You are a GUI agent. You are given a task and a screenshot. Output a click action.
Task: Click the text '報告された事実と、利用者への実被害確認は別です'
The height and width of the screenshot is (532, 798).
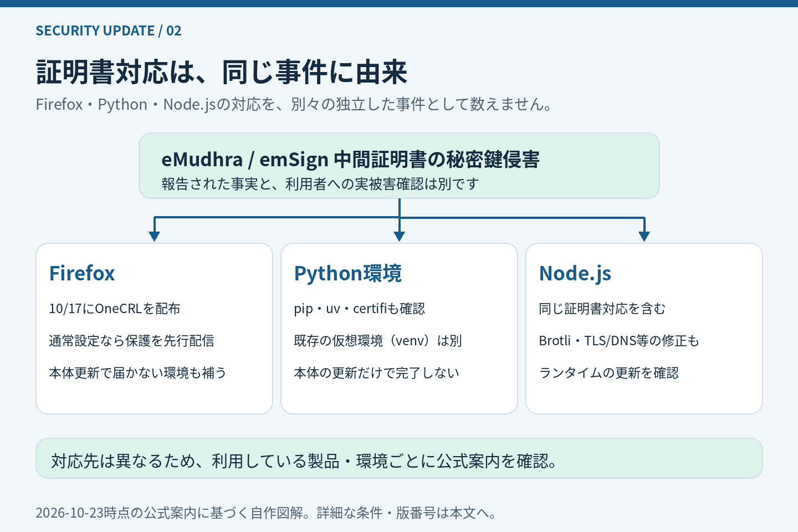tap(320, 184)
